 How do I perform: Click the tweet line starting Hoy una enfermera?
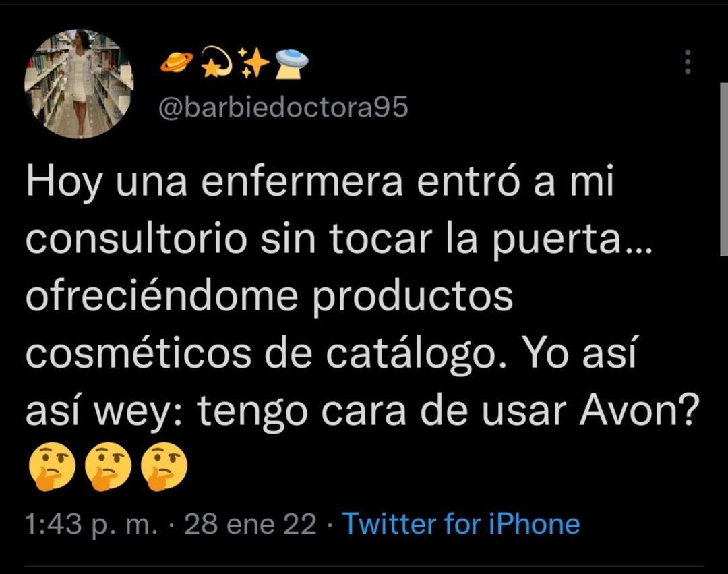(320, 181)
